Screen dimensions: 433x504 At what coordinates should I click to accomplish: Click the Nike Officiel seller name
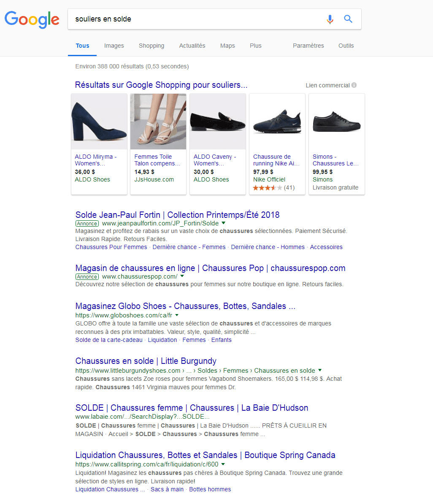269,179
